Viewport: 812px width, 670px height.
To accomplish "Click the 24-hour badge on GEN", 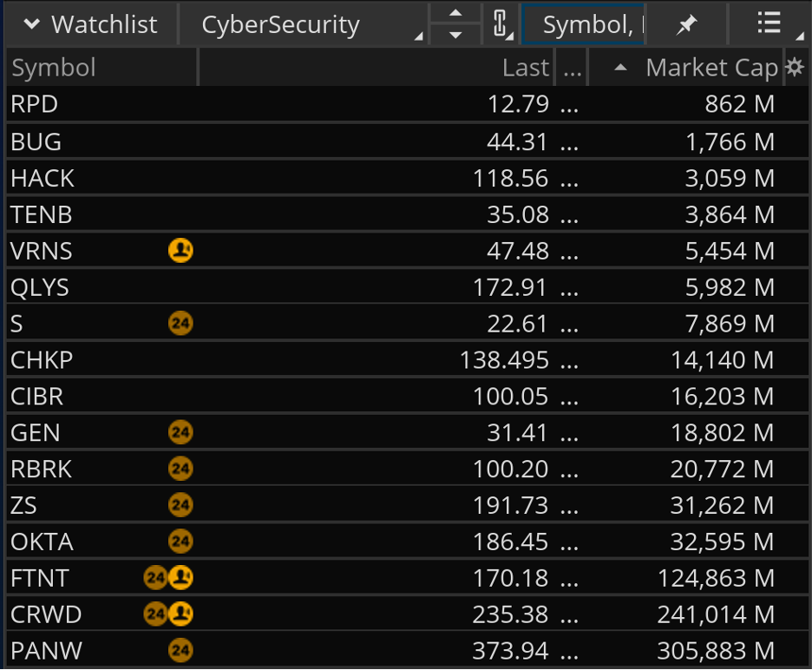I will click(x=180, y=432).
